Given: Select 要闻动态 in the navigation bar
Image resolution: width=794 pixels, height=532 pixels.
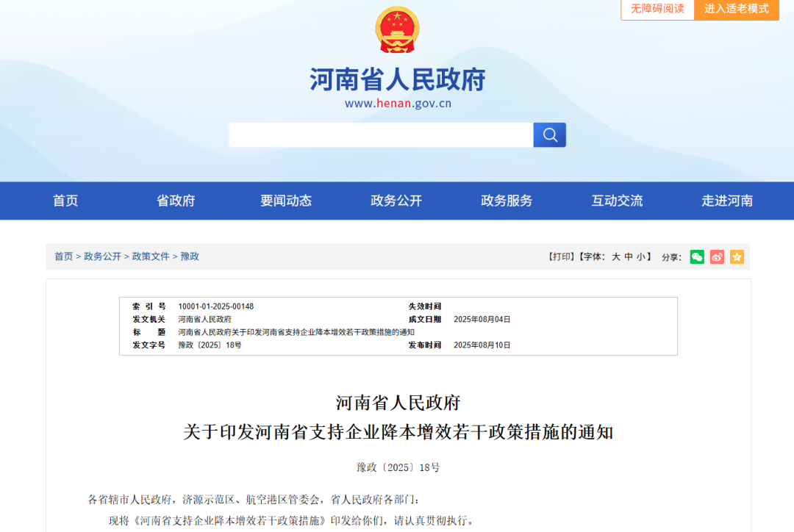Looking at the screenshot, I should click(286, 201).
